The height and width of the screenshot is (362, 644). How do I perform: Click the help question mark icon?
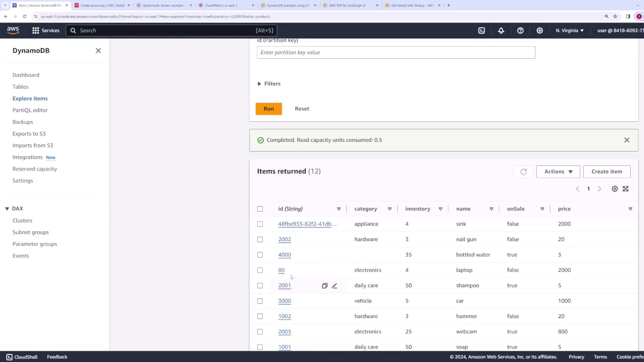point(520,31)
